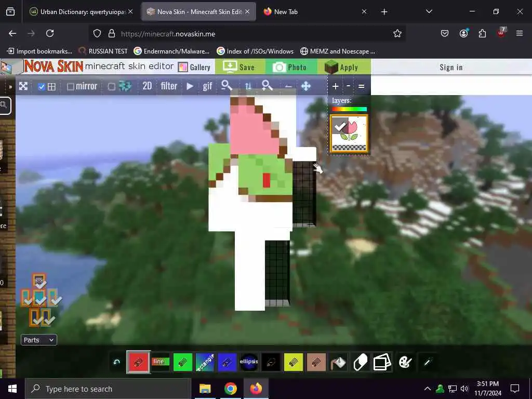Select the ellipsis tool
Image resolution: width=532 pixels, height=399 pixels.
[x=249, y=362]
